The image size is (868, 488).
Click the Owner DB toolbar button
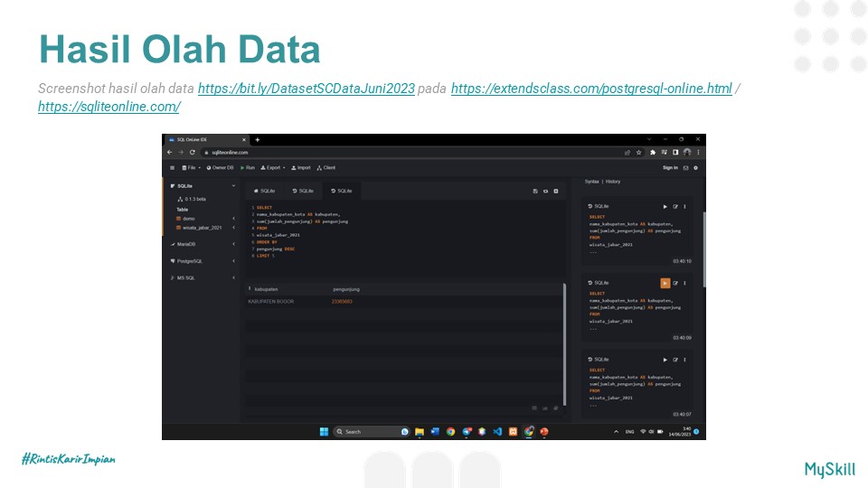[x=220, y=168]
